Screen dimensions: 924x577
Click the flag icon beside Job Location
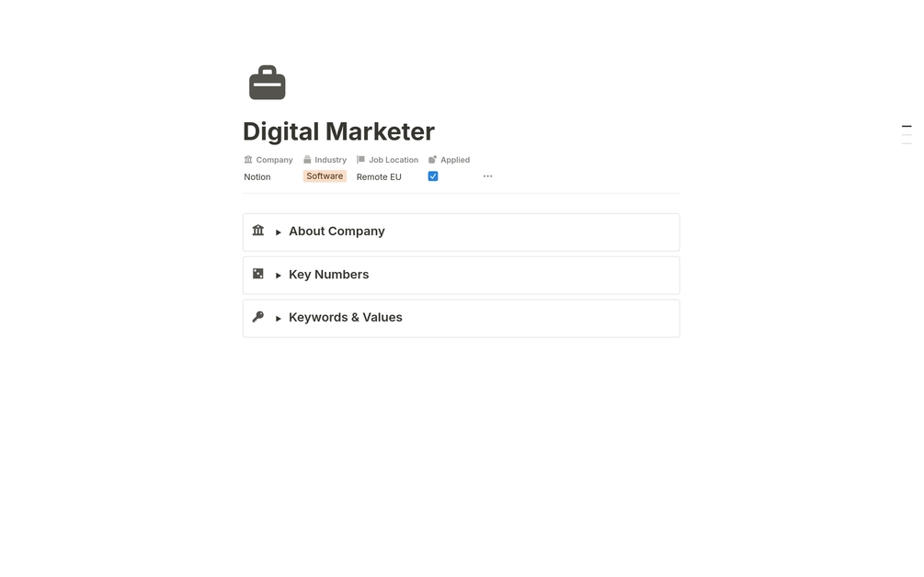click(360, 160)
